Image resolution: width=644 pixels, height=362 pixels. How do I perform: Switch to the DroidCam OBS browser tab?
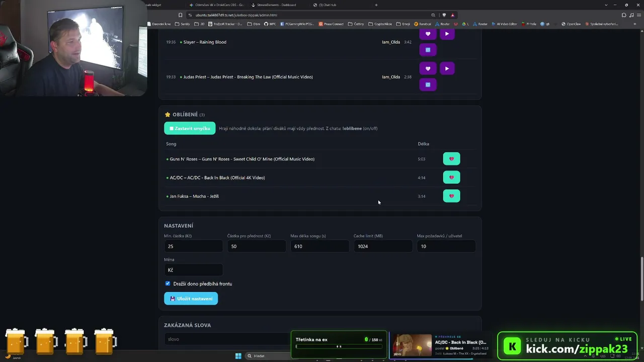[x=219, y=5]
